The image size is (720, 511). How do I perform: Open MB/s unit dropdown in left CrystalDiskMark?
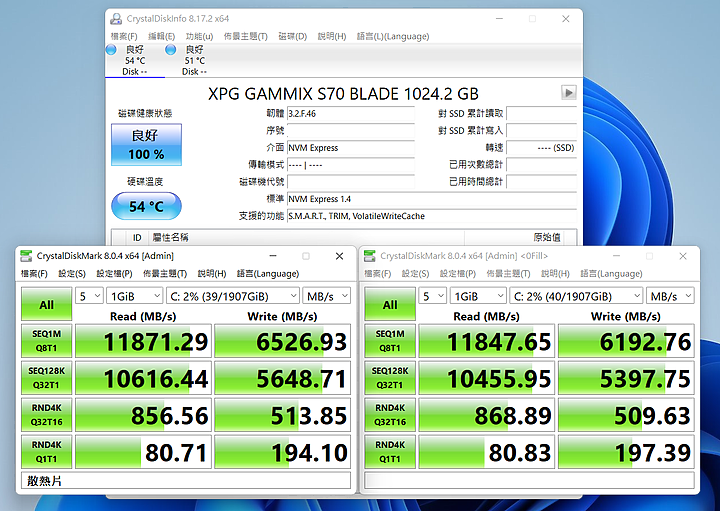tap(326, 296)
